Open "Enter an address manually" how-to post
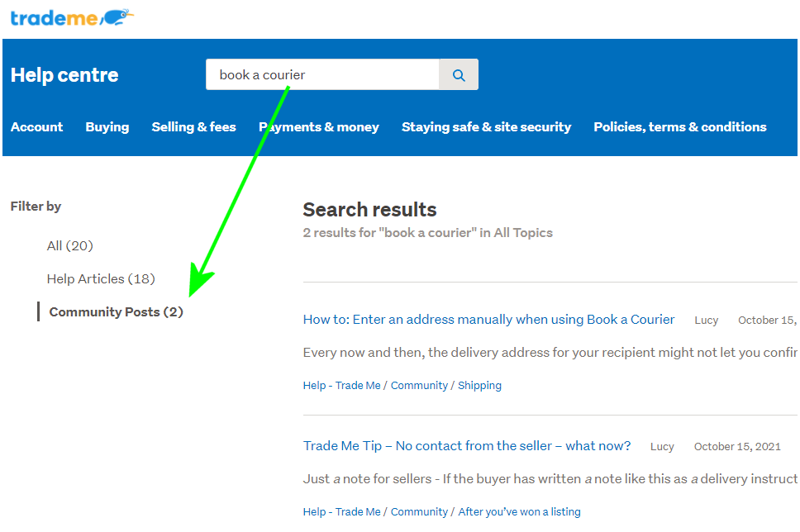The image size is (800, 532). (488, 320)
